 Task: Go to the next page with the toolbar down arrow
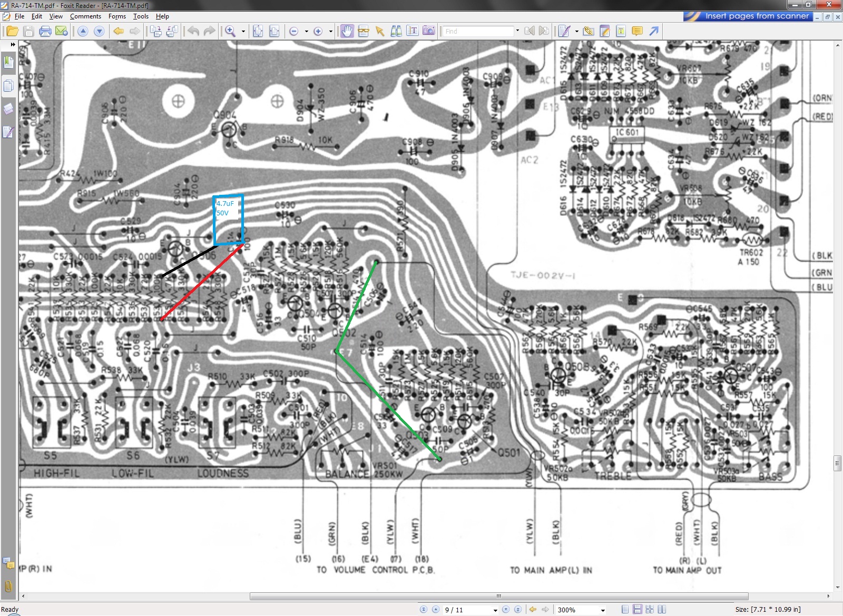coord(99,31)
